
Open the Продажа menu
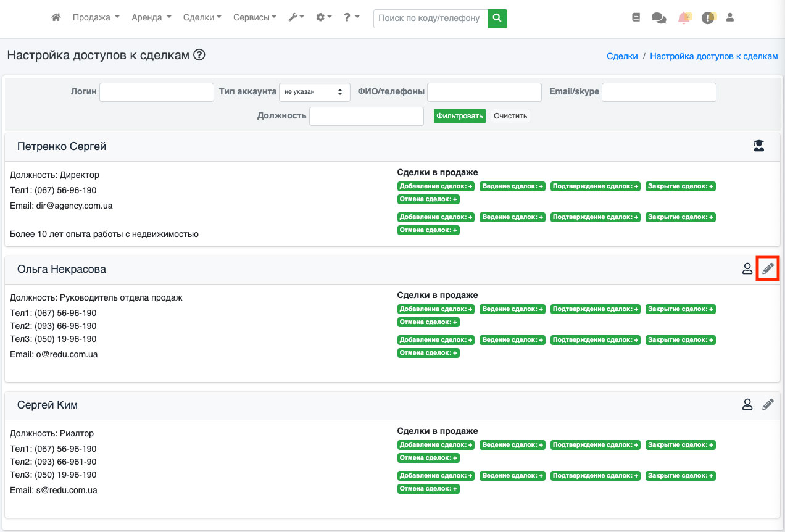[x=96, y=18]
